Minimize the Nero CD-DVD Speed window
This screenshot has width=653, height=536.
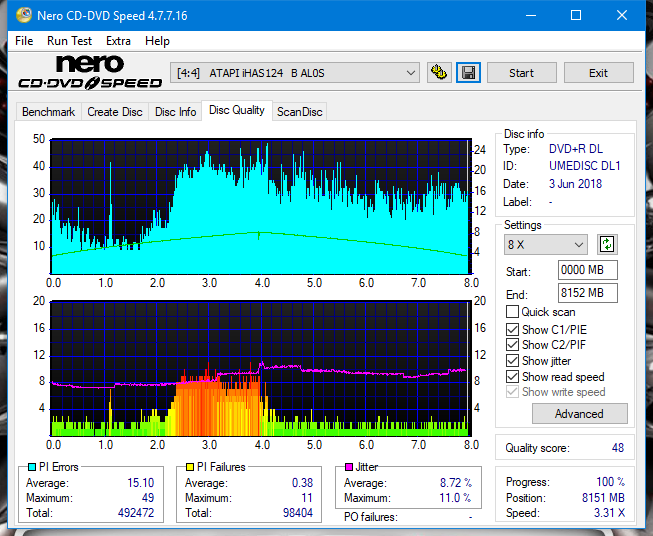click(x=531, y=15)
